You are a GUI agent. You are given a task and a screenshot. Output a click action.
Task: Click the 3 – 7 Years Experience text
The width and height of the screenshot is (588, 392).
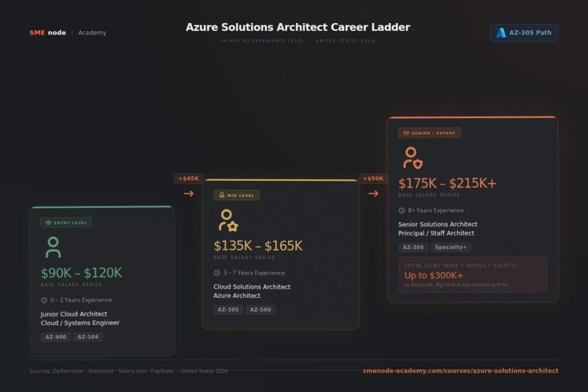point(254,273)
